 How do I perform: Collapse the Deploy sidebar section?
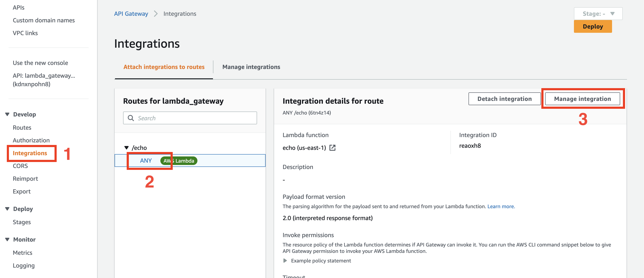7,209
